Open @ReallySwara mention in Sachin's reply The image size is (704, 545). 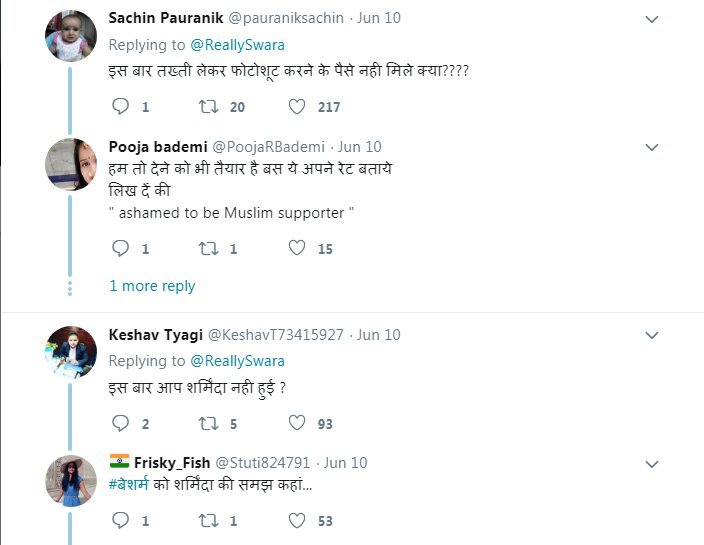(x=238, y=46)
